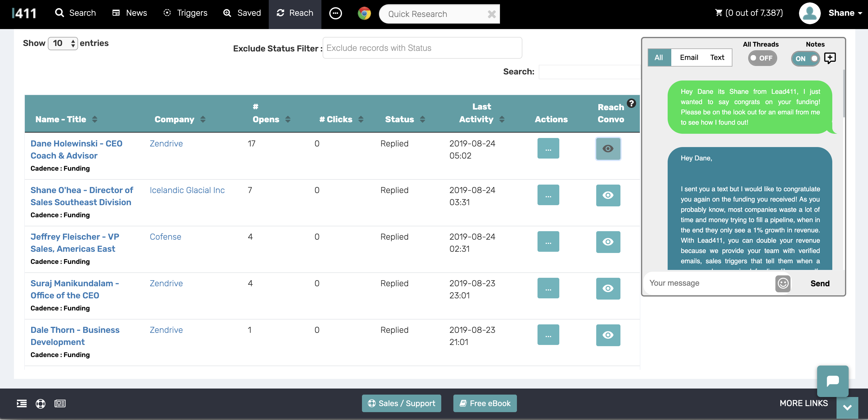Collapse the MORE LINKS chevron
Image resolution: width=868 pixels, height=420 pixels.
click(847, 407)
